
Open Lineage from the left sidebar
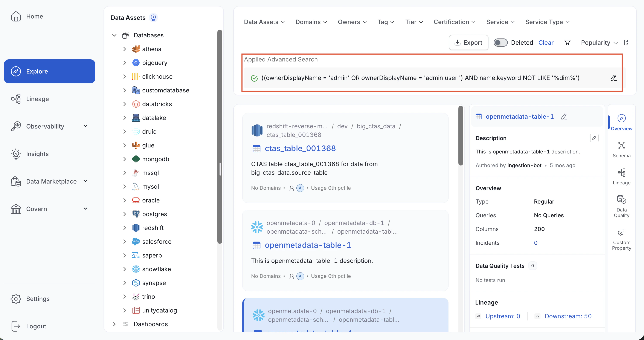tap(30, 99)
